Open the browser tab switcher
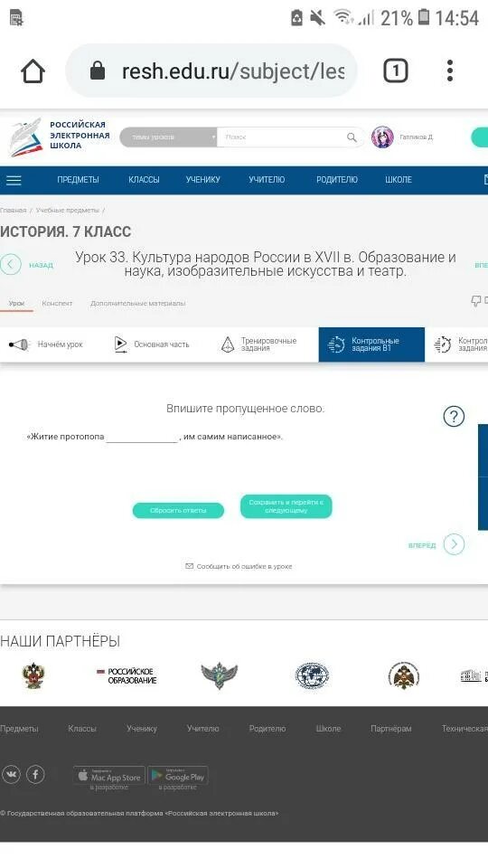This screenshot has height=868, width=488. pos(396,71)
